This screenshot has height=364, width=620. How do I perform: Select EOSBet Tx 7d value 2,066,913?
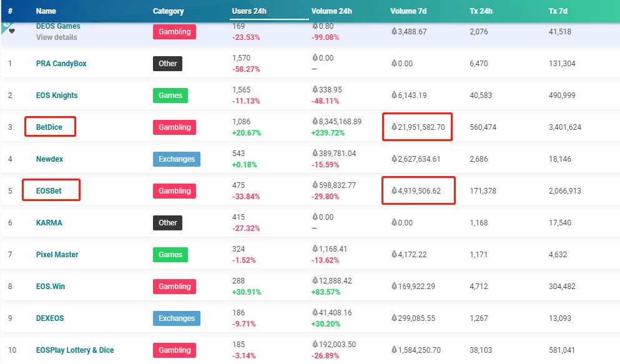coord(564,191)
